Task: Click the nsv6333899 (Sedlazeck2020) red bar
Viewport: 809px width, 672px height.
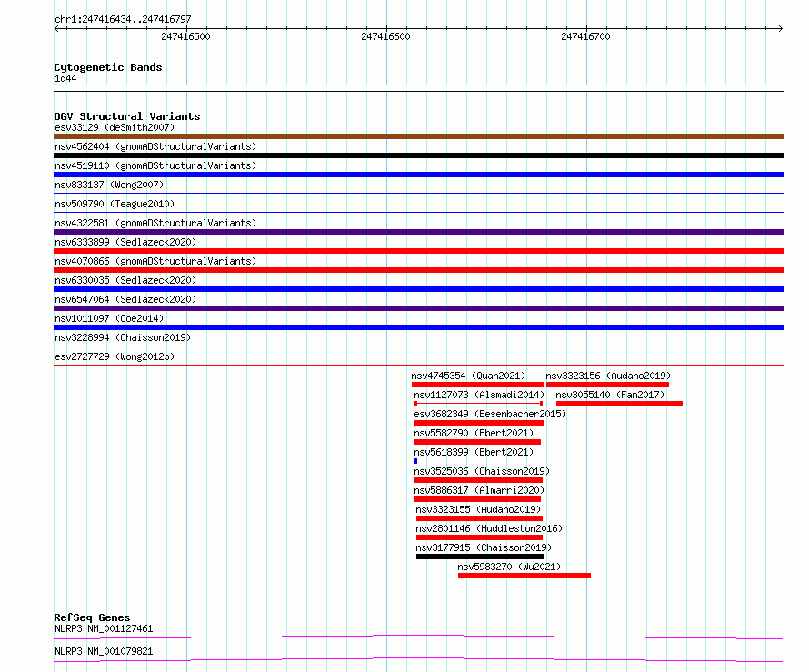Action: tap(418, 251)
